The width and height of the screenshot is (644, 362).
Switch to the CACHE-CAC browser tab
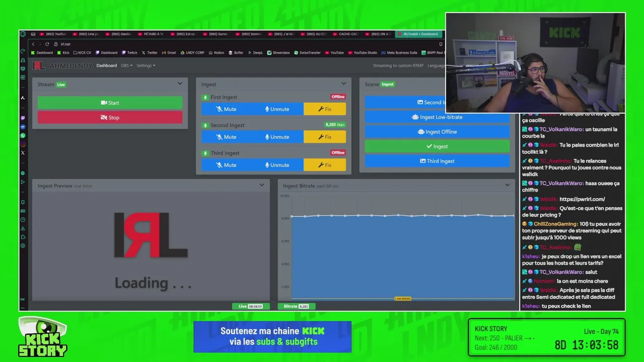point(345,34)
